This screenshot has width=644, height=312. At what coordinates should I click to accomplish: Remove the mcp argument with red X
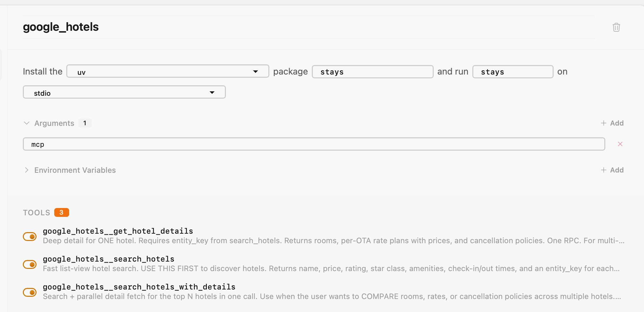tap(620, 144)
